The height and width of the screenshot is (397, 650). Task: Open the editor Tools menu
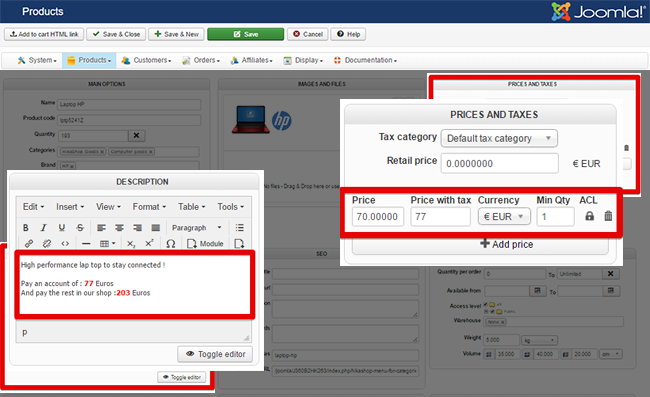pyautogui.click(x=230, y=206)
